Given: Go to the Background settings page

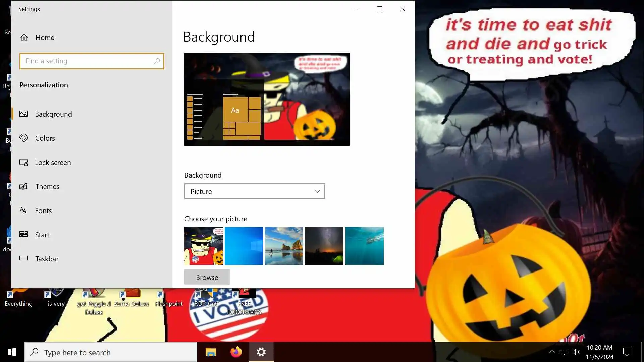Looking at the screenshot, I should [53, 114].
